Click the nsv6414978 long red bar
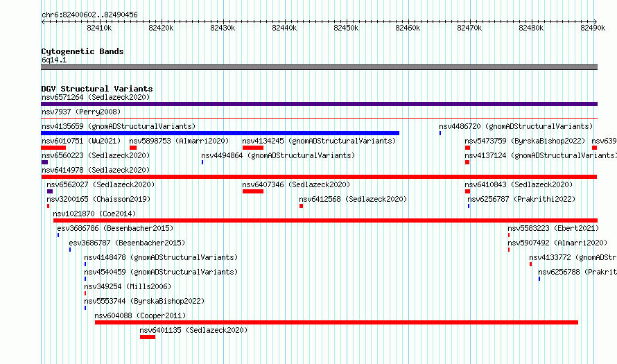The image size is (617, 364). 319,177
